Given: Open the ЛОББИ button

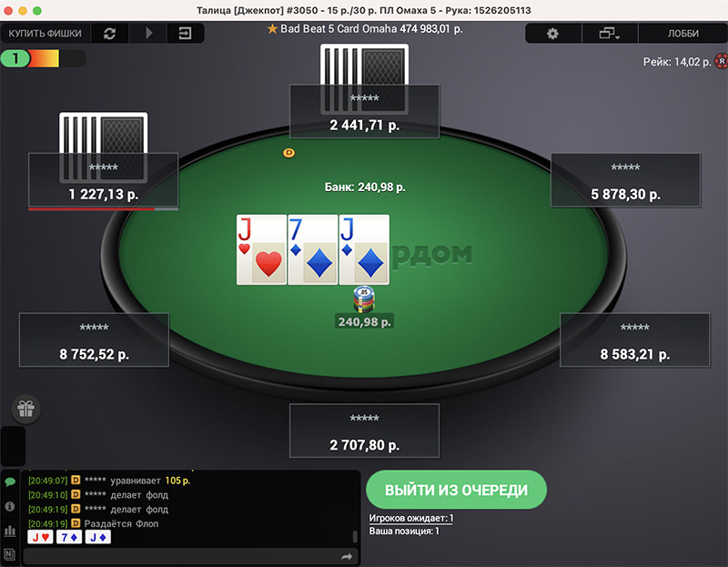Looking at the screenshot, I should [683, 34].
